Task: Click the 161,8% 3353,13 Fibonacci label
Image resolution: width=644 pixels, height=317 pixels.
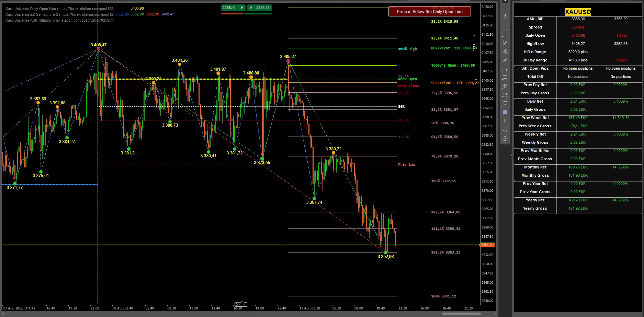Action: click(446, 252)
